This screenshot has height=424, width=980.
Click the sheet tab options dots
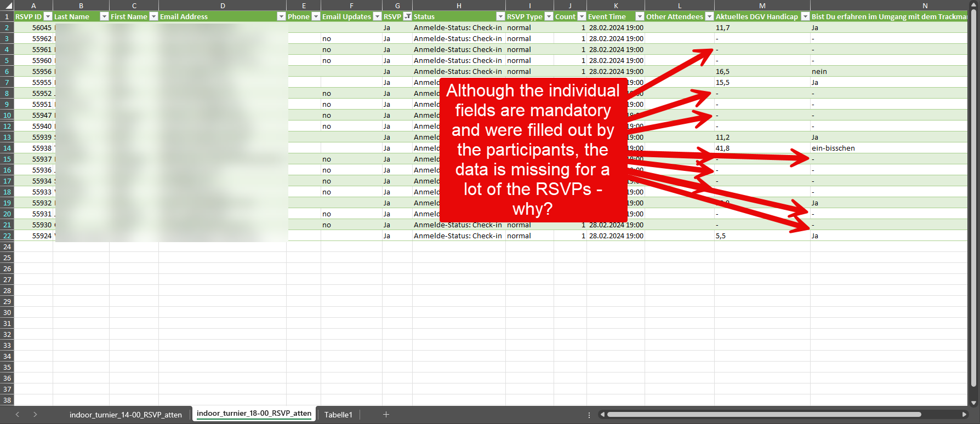(x=589, y=415)
